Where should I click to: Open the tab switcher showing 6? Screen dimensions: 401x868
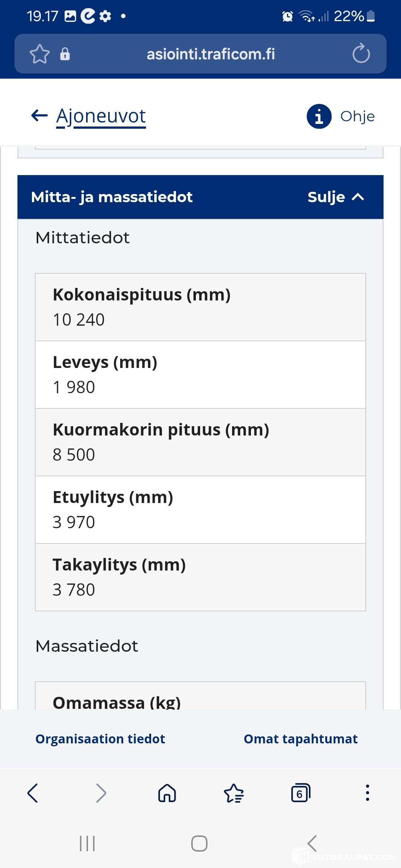300,793
